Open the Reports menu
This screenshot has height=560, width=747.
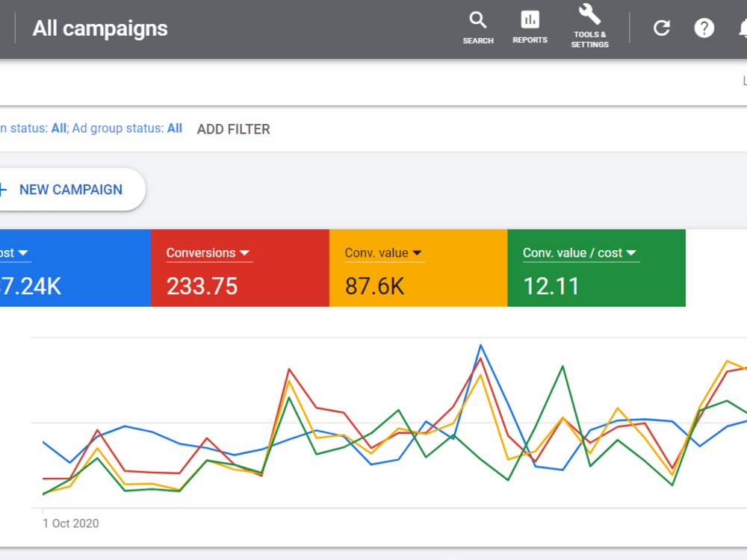(530, 28)
